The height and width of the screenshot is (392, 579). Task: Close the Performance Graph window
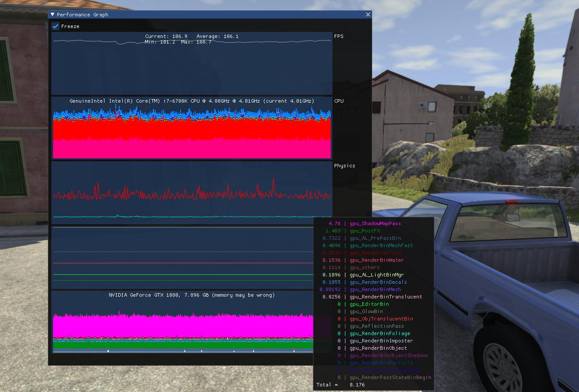pyautogui.click(x=368, y=15)
